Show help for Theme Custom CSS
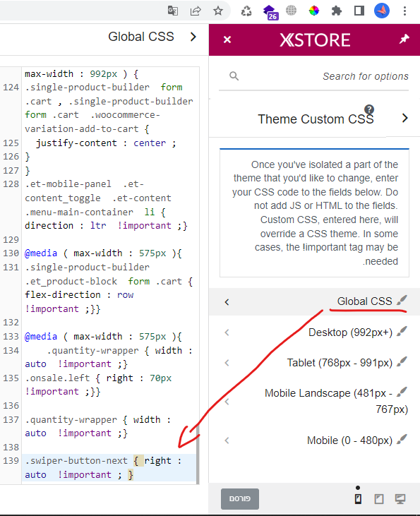Screen dimensions: 420x516 click(369, 109)
